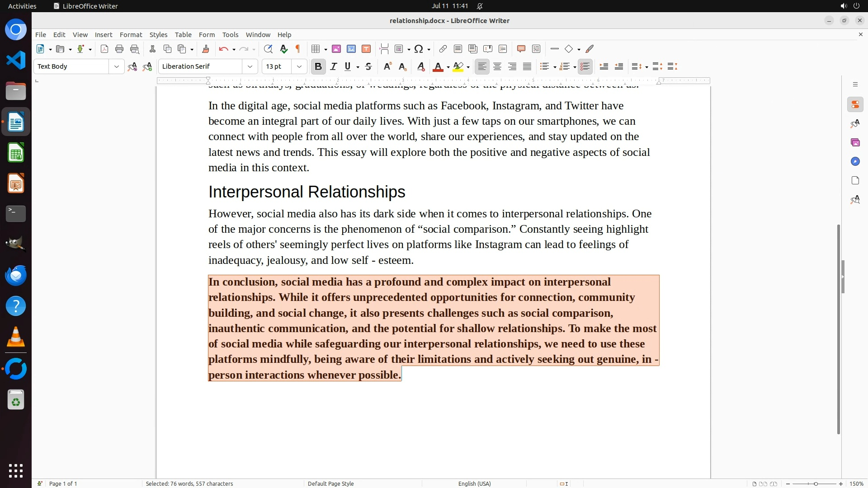868x488 pixels.
Task: Toggle Bold formatting off
Action: (x=318, y=67)
